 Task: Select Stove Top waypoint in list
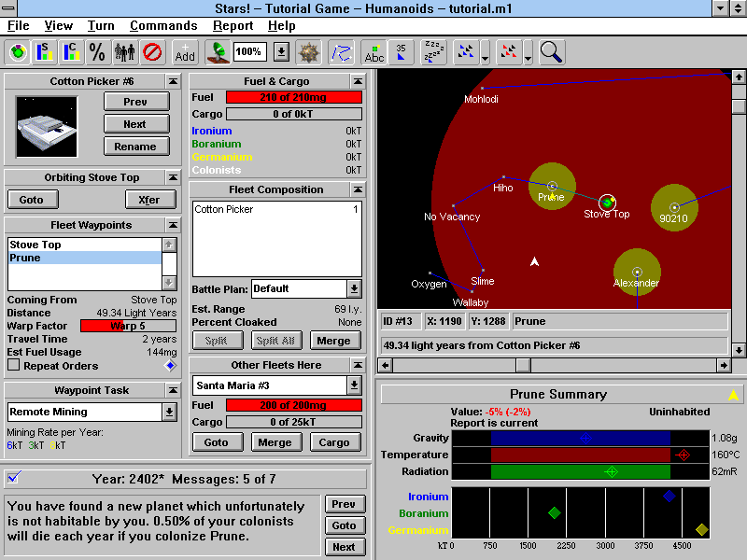pos(85,245)
